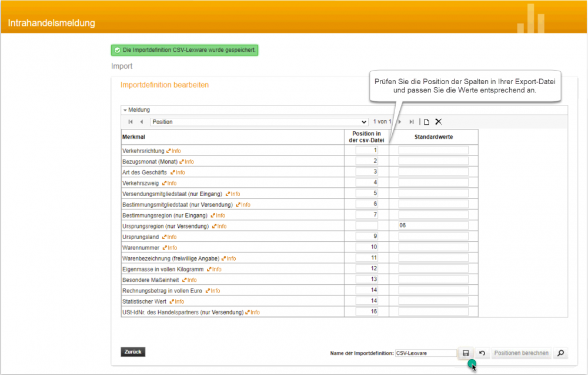Click csv position field for Ursprungsland
Screen dimensions: 588x375
[x=367, y=237]
